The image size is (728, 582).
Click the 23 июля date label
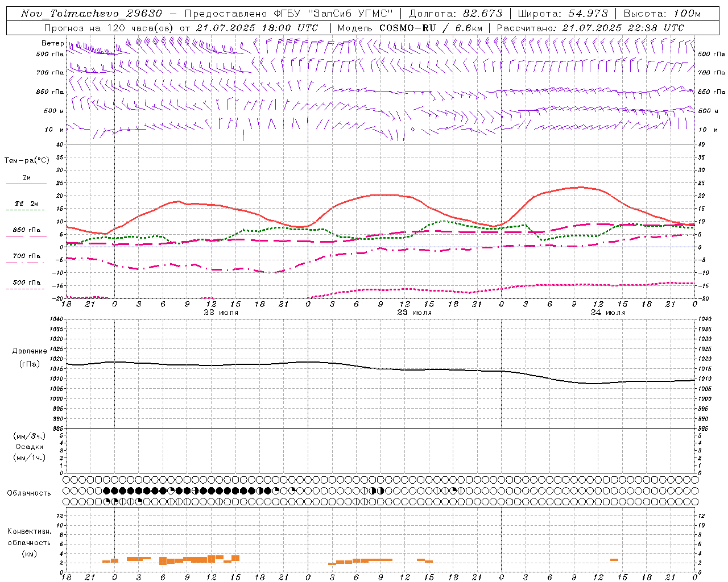coord(415,313)
